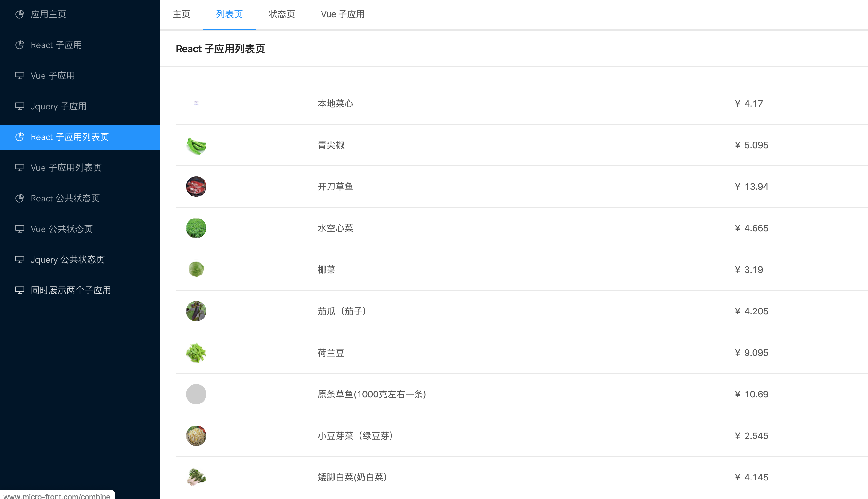This screenshot has width=868, height=499.
Task: Switch to the Vue 子应用 tab
Action: [343, 14]
